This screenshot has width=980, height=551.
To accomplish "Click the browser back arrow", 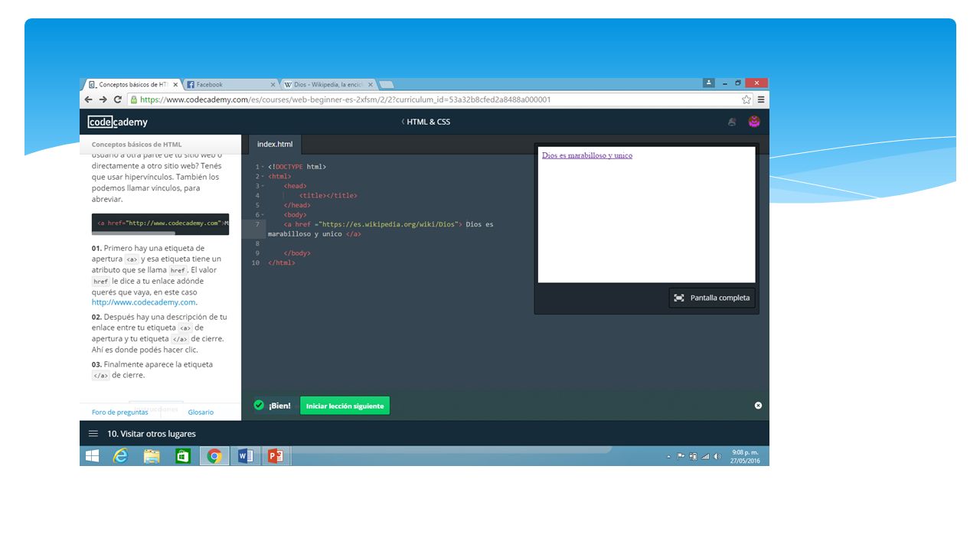I will (89, 99).
